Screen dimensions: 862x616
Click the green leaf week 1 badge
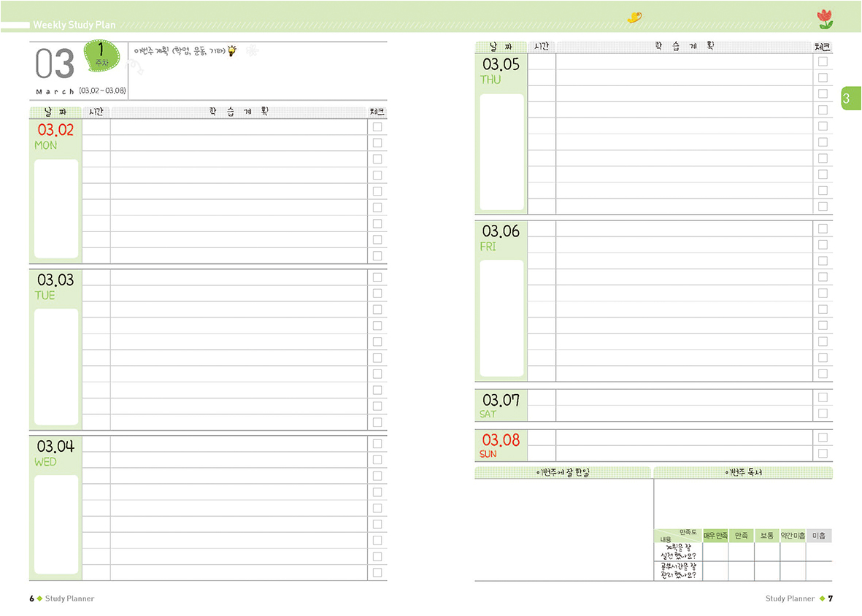click(x=102, y=57)
